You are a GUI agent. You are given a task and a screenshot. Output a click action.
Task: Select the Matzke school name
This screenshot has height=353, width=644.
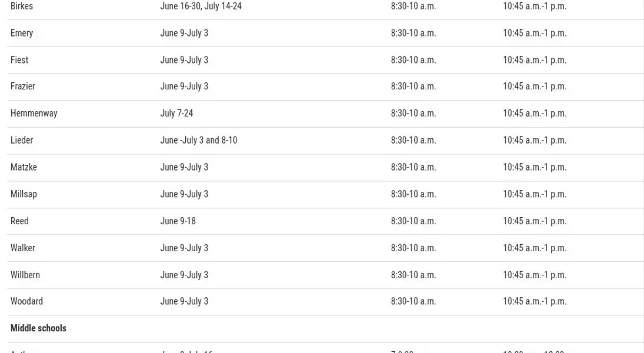24,167
